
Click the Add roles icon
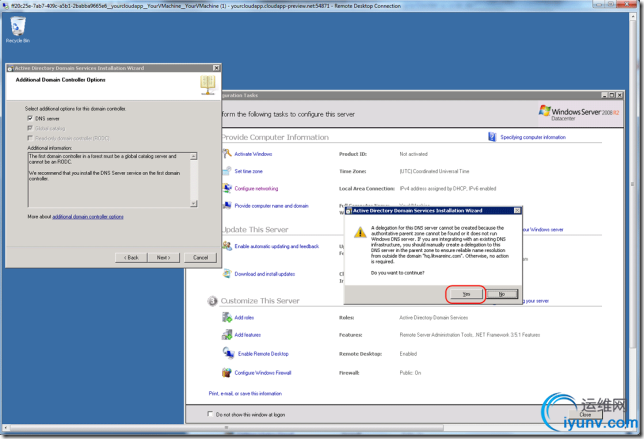pos(227,317)
